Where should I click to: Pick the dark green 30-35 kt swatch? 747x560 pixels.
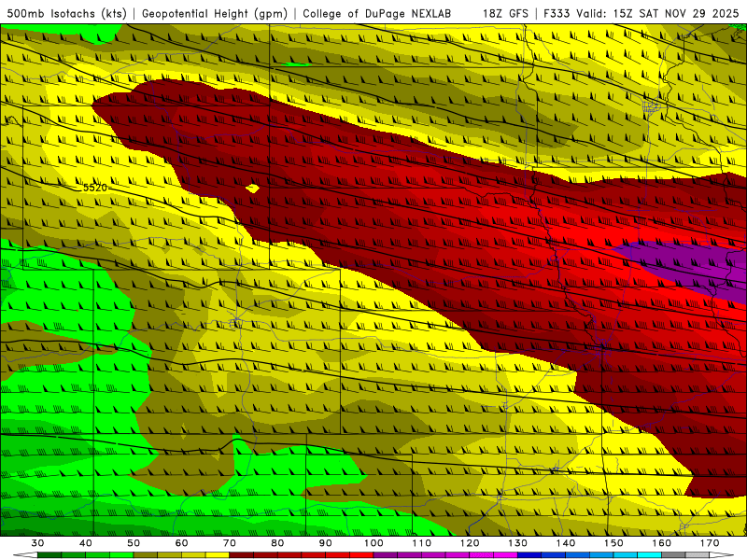tap(49, 554)
